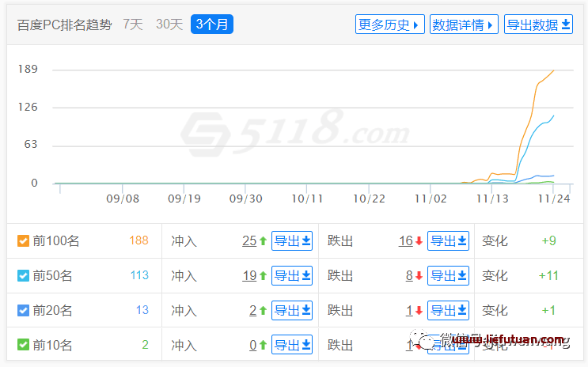Switch to the 30天 range tab
The image size is (588, 367).
click(x=169, y=25)
